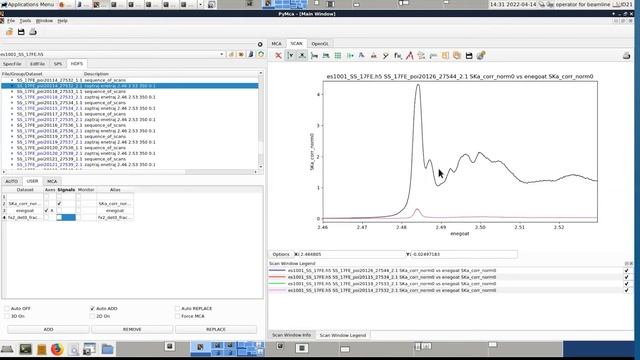Open the Scan Window Info bottom tab
640x360 pixels.
[291, 335]
